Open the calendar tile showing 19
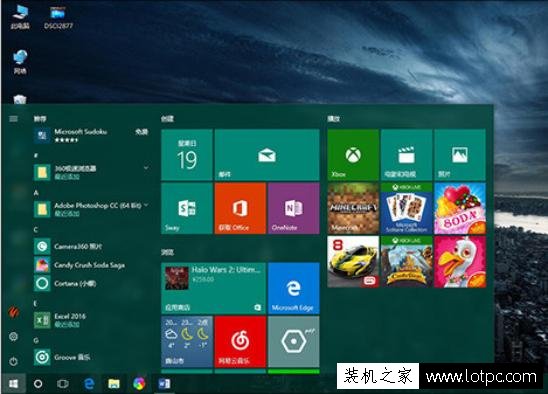This screenshot has width=548, height=394. pos(187,155)
